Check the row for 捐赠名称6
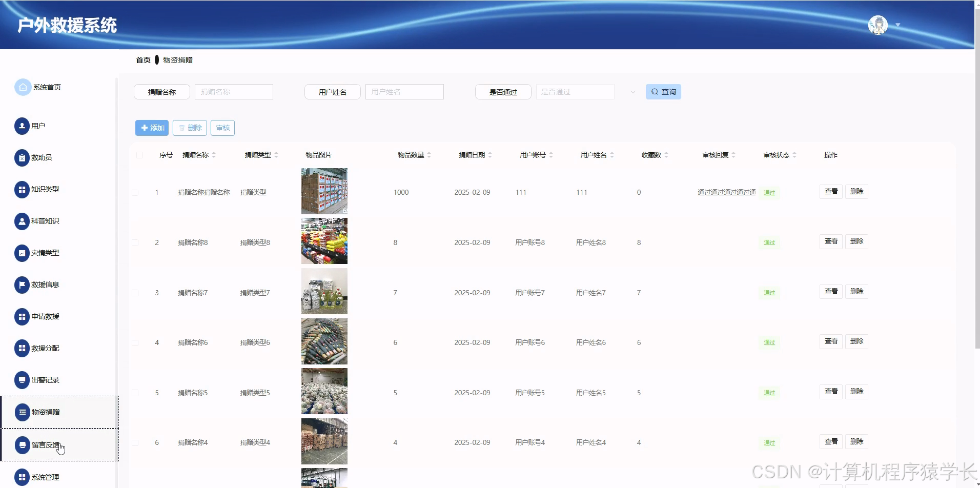The height and width of the screenshot is (488, 980). [x=135, y=343]
